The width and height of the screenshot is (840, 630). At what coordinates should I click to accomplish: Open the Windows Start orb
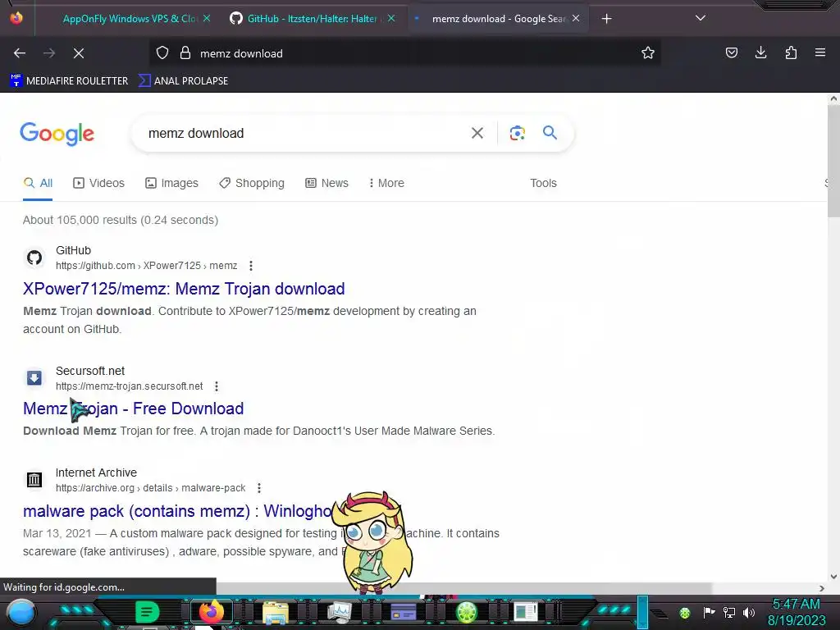pyautogui.click(x=21, y=614)
